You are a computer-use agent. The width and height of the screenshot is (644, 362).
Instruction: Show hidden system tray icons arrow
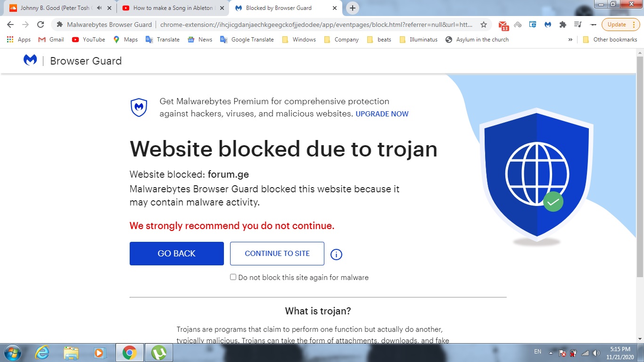click(x=550, y=352)
